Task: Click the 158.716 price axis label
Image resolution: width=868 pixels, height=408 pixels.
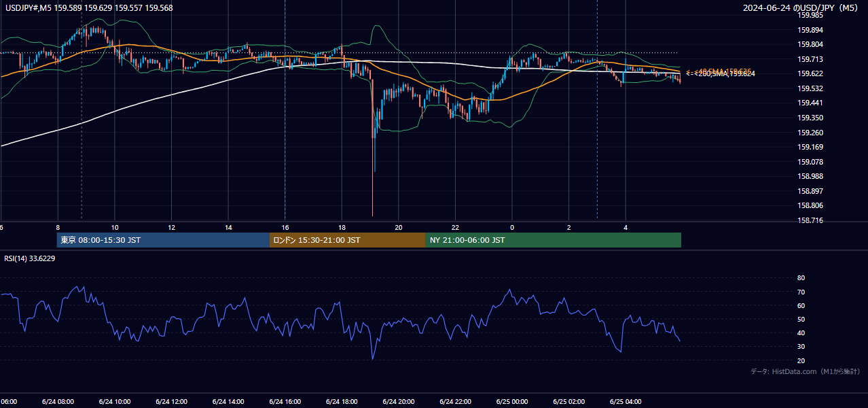Action: coord(810,220)
